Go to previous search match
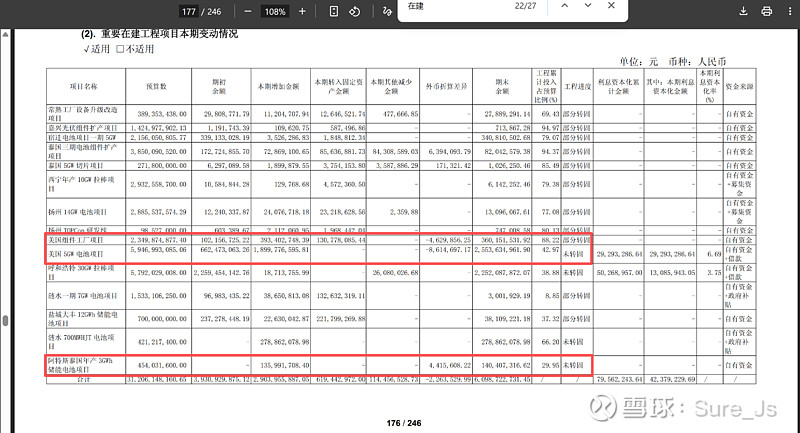Viewport: 800px width, 433px height. pos(565,6)
